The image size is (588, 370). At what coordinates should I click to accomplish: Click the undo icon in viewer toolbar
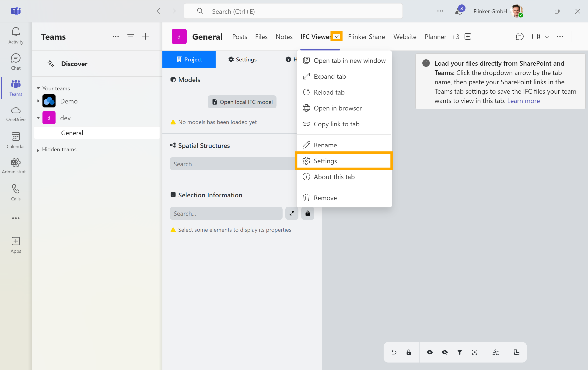pyautogui.click(x=394, y=352)
